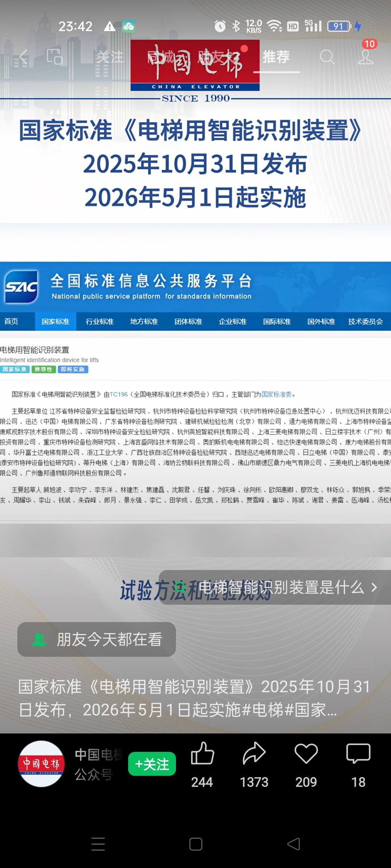Screen dimensions: 391x868
Task: Follow the account with +关注 button
Action: tap(152, 764)
